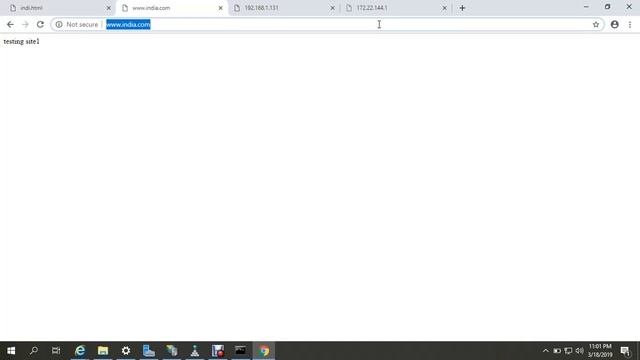
Task: Reload the www.india.com page
Action: (40, 24)
